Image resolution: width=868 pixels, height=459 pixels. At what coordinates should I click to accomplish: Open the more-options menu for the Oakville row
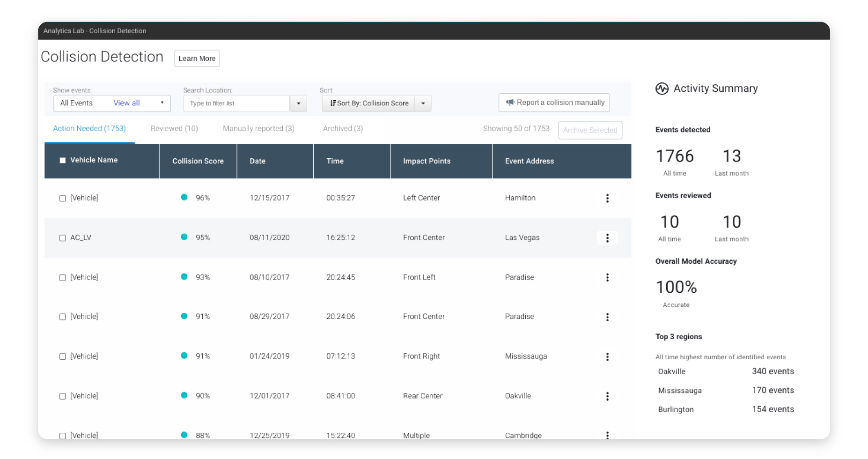[x=607, y=396]
